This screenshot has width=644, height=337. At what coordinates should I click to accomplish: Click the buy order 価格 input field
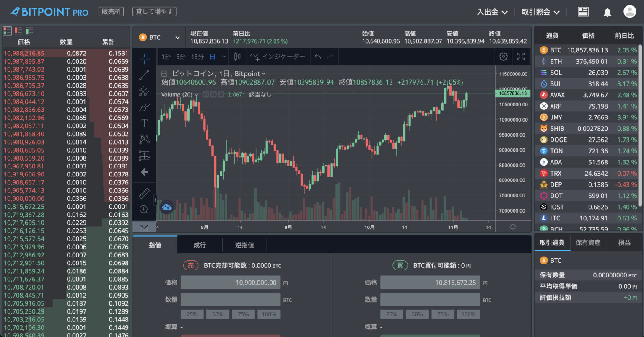[x=430, y=282]
